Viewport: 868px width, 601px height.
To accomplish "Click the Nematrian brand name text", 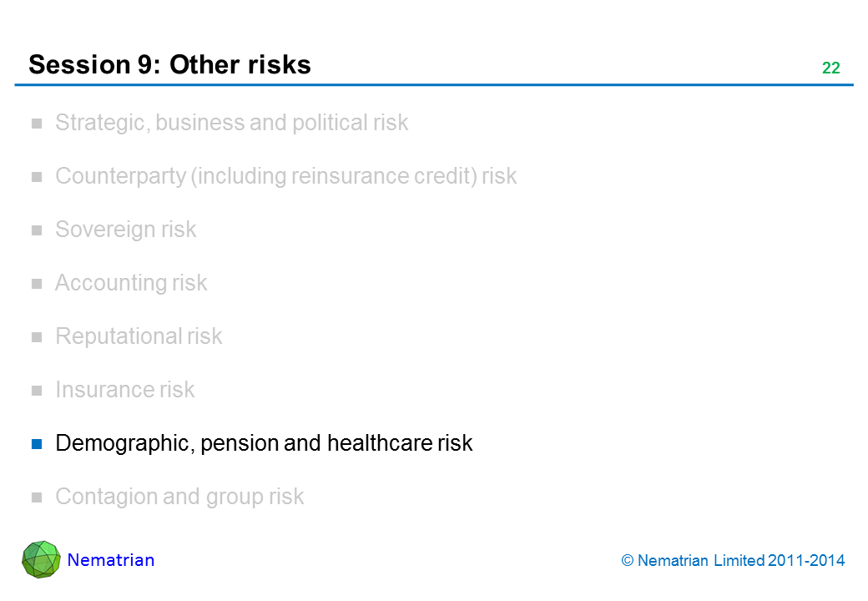I will tap(111, 560).
